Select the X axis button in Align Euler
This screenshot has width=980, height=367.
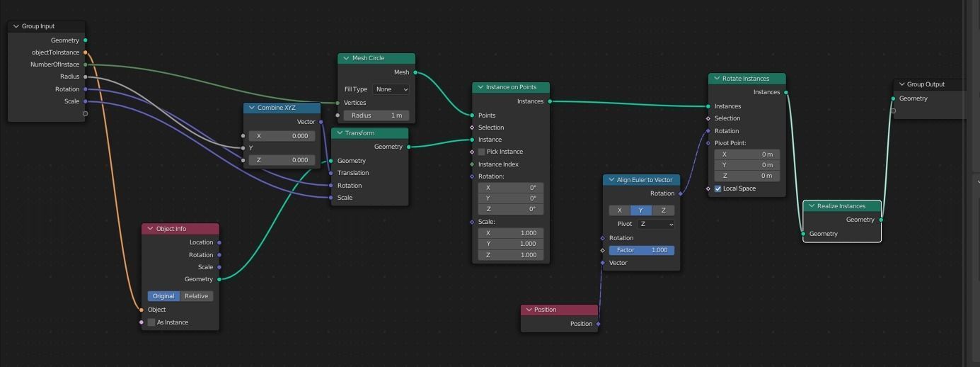619,210
